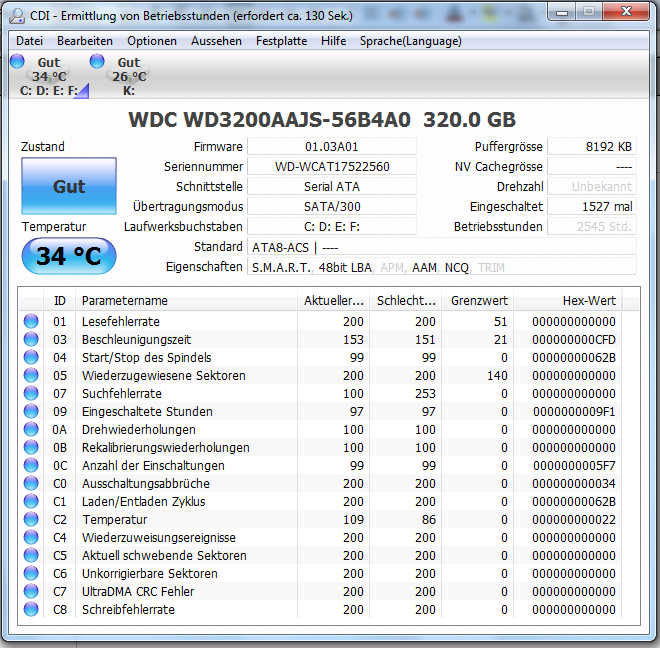
Task: Click the Eingeschaltet field 1527 mal
Action: click(592, 206)
